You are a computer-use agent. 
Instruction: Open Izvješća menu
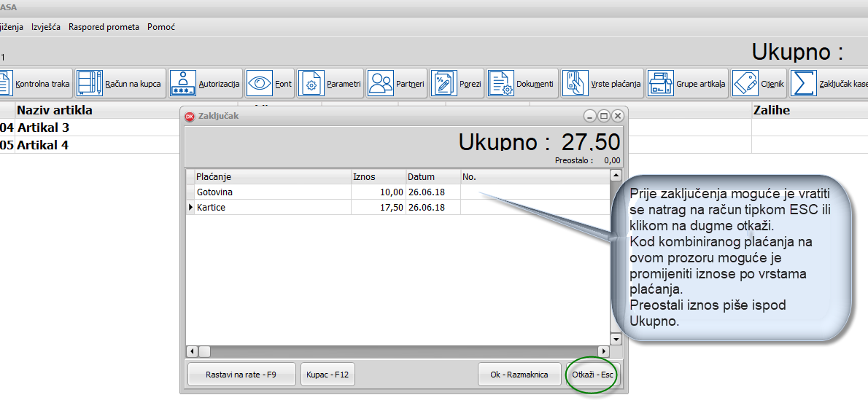[x=46, y=27]
